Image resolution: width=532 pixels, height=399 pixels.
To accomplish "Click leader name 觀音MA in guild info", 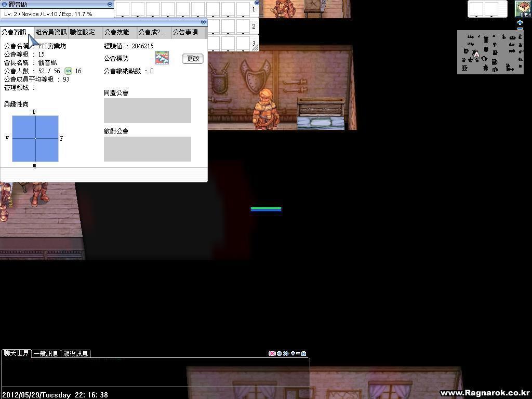I will pyautogui.click(x=47, y=63).
